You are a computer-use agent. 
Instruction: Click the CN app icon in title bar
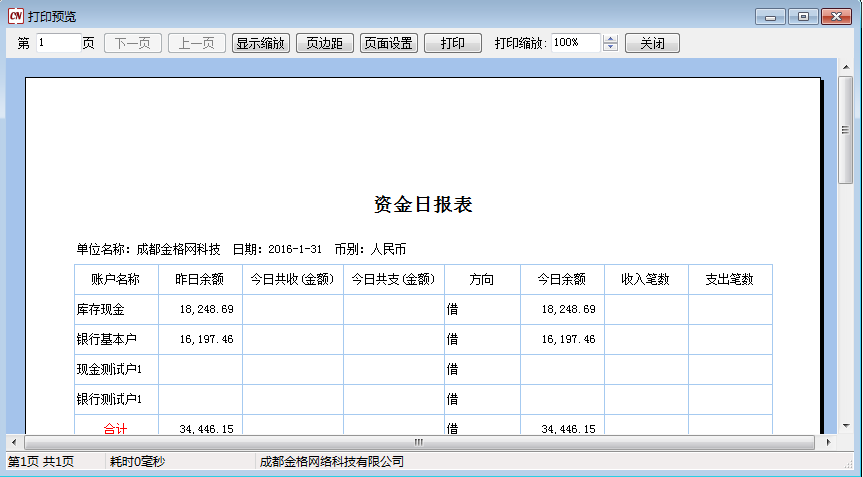pyautogui.click(x=15, y=16)
